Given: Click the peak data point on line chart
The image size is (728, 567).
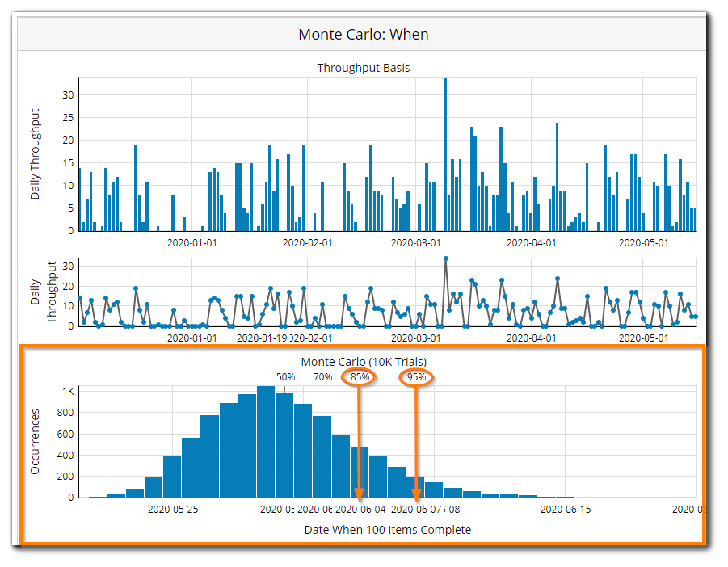Looking at the screenshot, I should pyautogui.click(x=445, y=259).
